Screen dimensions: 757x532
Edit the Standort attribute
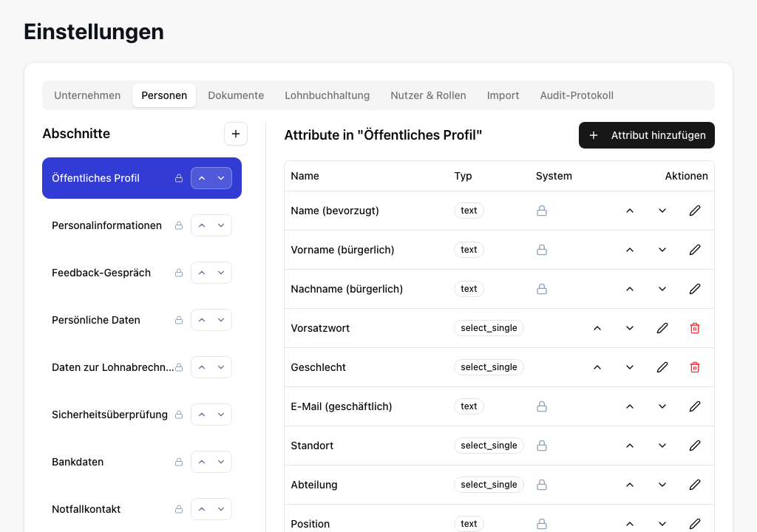695,446
